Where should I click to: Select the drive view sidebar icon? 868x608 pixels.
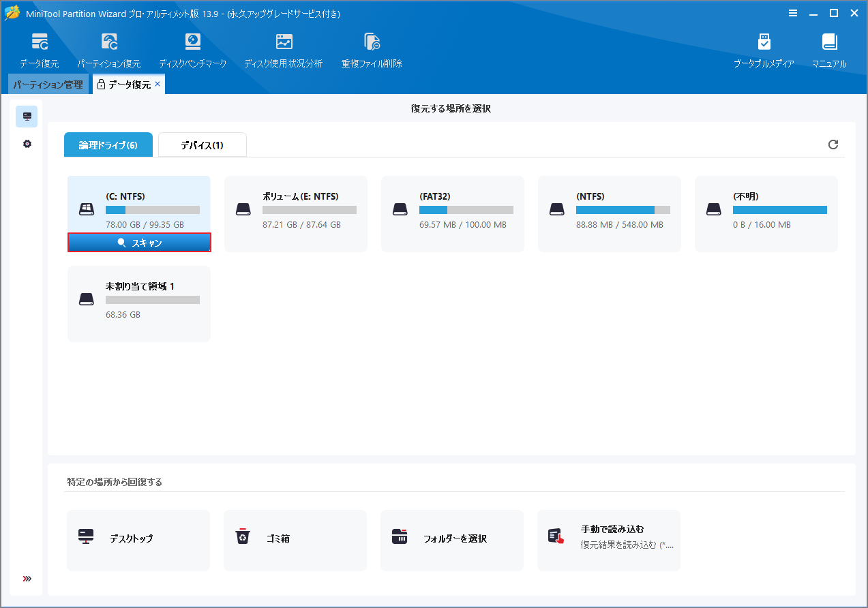[x=27, y=117]
